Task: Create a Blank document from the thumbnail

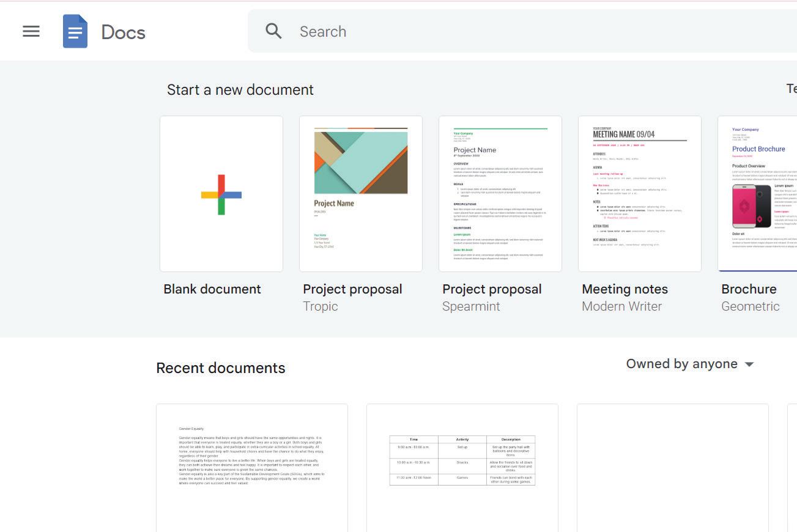Action: click(x=221, y=194)
